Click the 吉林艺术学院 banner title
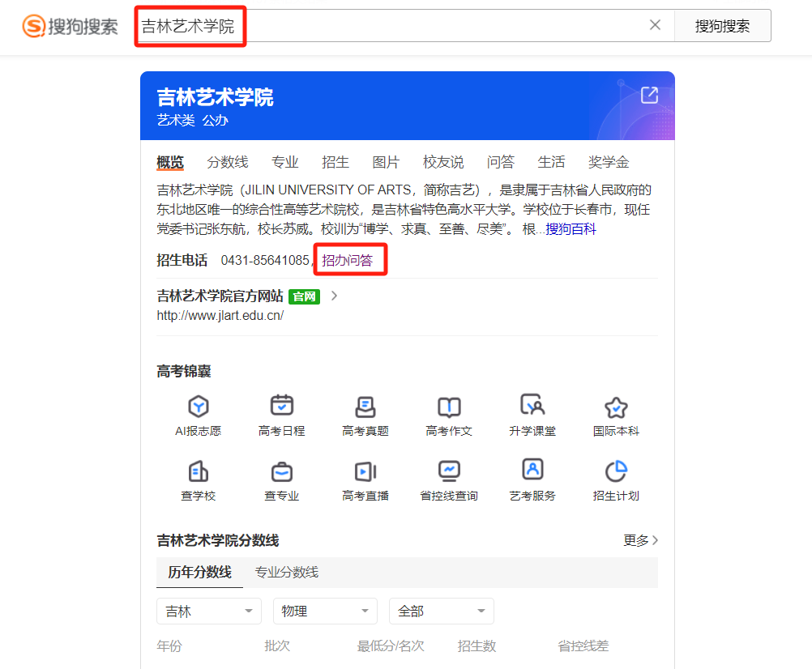 216,97
